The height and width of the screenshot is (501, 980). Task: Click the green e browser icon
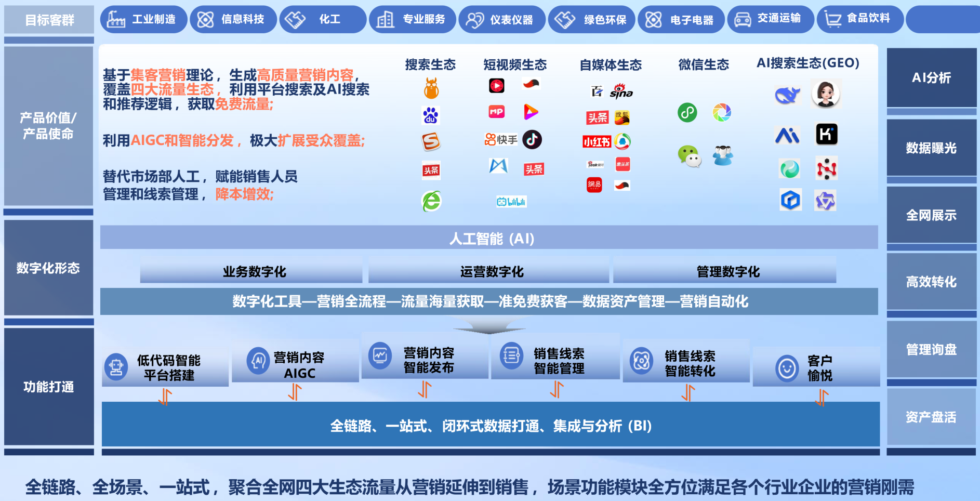(431, 201)
